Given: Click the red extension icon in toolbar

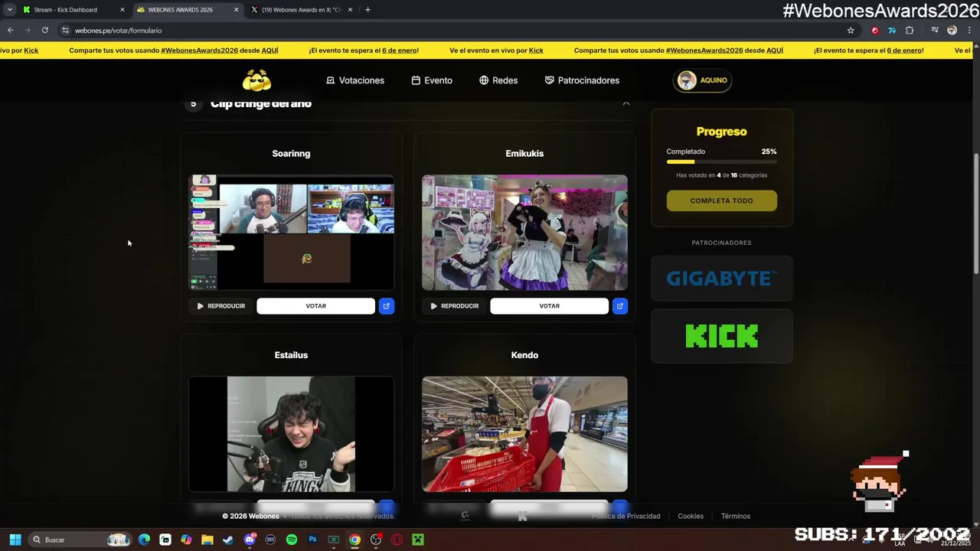Looking at the screenshot, I should point(875,30).
